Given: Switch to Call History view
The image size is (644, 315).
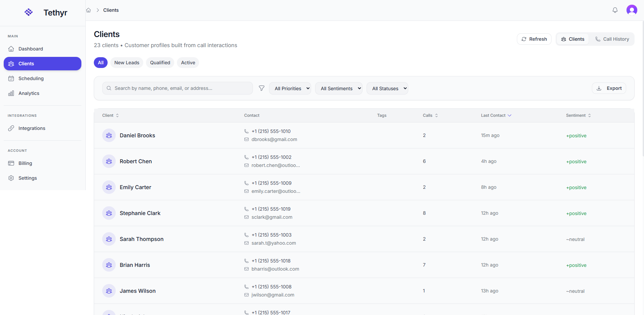Looking at the screenshot, I should coord(612,39).
